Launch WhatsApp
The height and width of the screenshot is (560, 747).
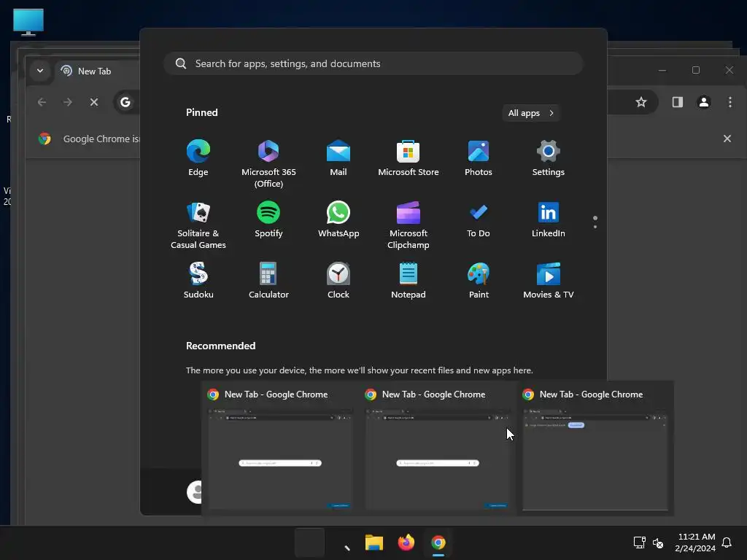pos(338,219)
